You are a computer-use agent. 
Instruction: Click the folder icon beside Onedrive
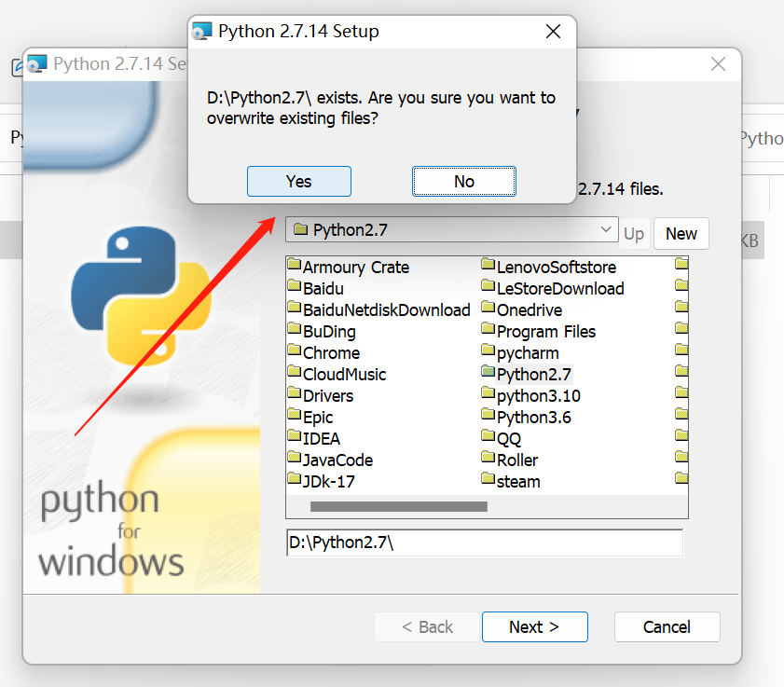click(488, 307)
